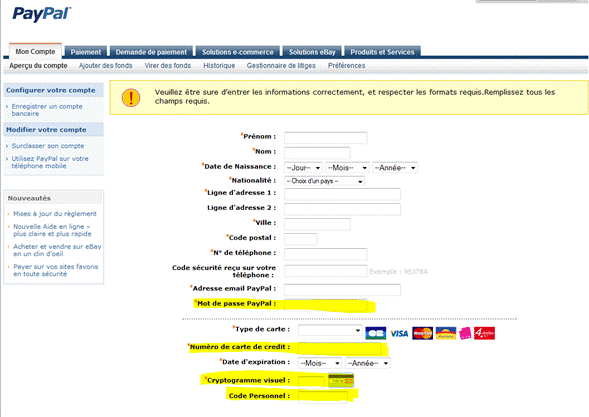Open Ajouter des fonds submenu
The image size is (589, 417).
pyautogui.click(x=106, y=65)
